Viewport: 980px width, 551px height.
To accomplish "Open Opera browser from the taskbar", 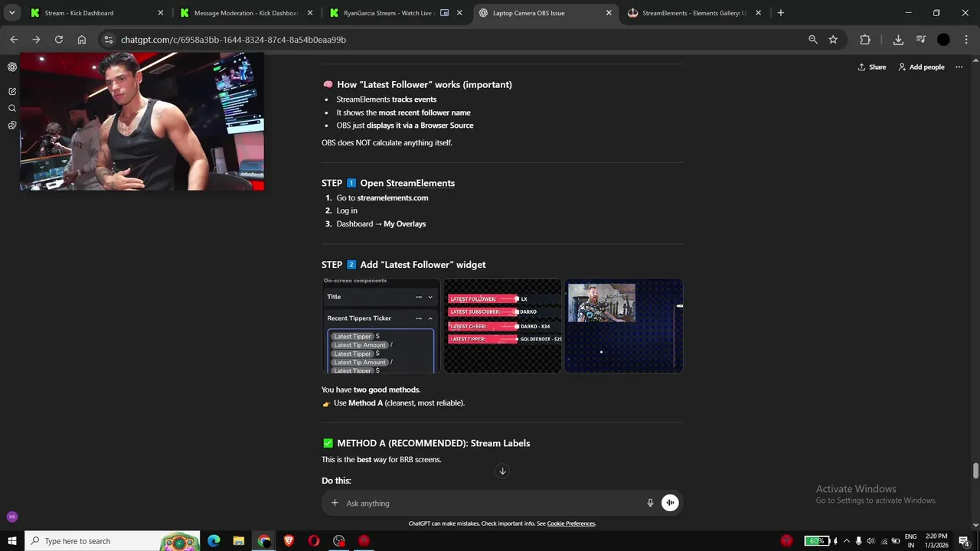I will click(314, 541).
